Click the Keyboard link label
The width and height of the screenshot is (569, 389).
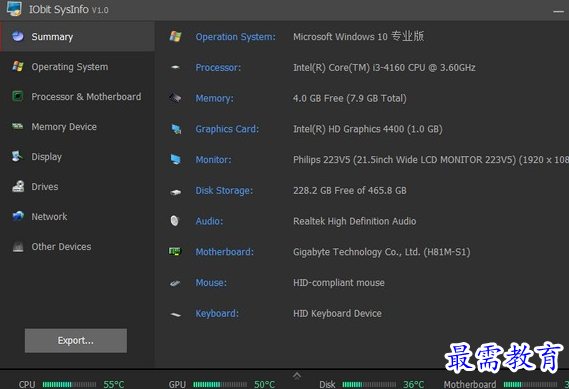click(x=217, y=314)
